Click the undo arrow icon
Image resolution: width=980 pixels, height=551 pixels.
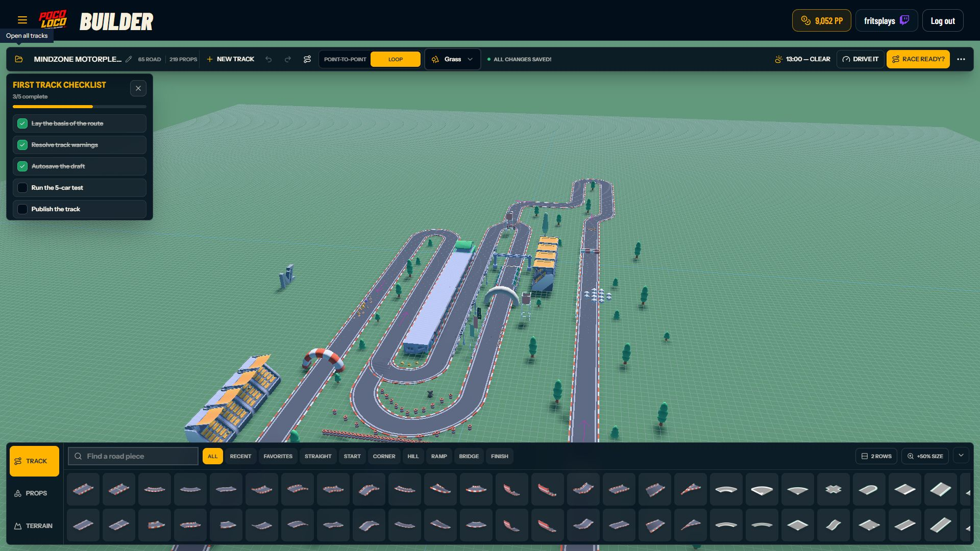(x=268, y=59)
